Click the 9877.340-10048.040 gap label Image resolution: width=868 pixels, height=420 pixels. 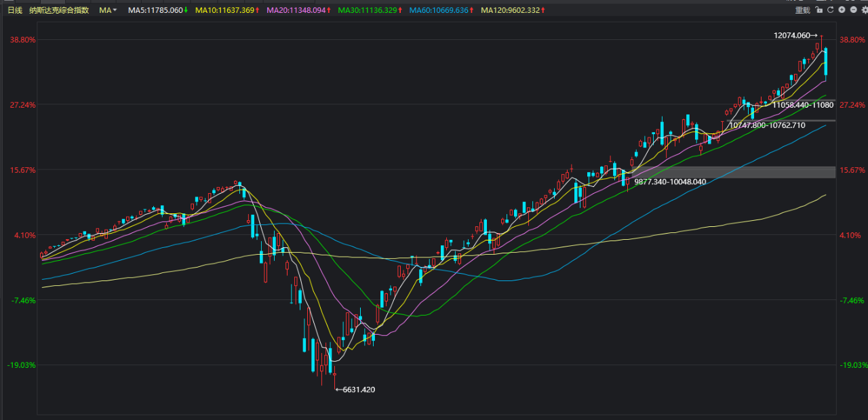pyautogui.click(x=670, y=182)
